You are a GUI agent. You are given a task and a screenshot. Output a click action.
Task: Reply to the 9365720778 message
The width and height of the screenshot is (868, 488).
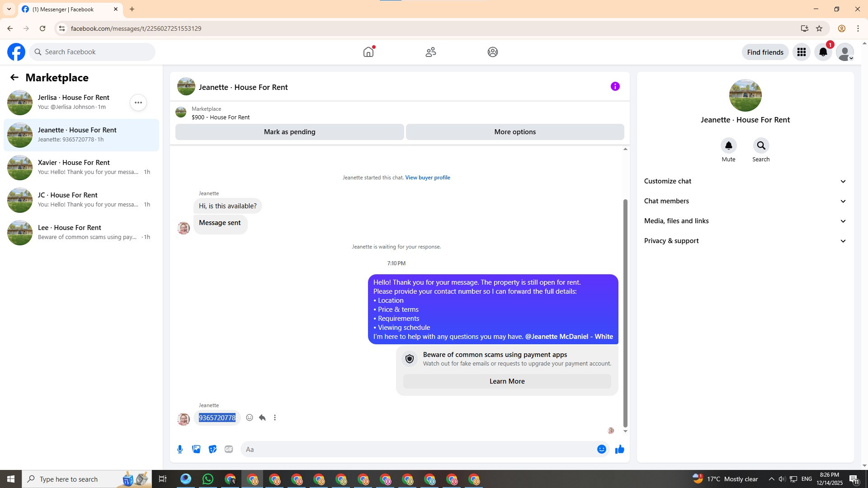262,418
